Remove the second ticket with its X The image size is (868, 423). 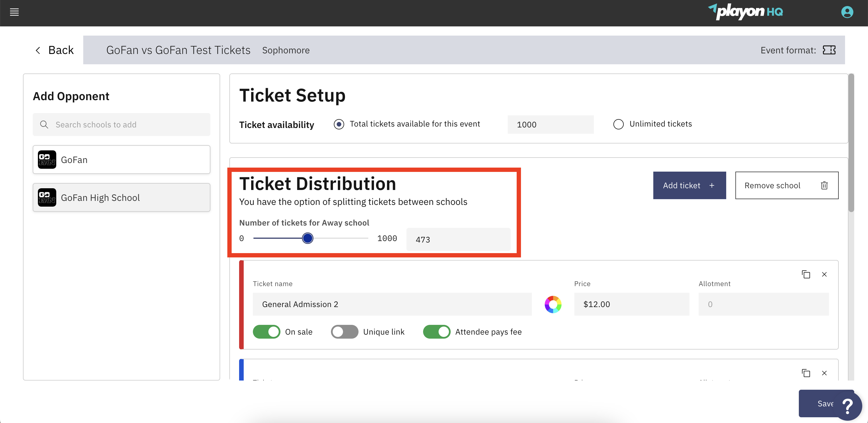point(825,373)
